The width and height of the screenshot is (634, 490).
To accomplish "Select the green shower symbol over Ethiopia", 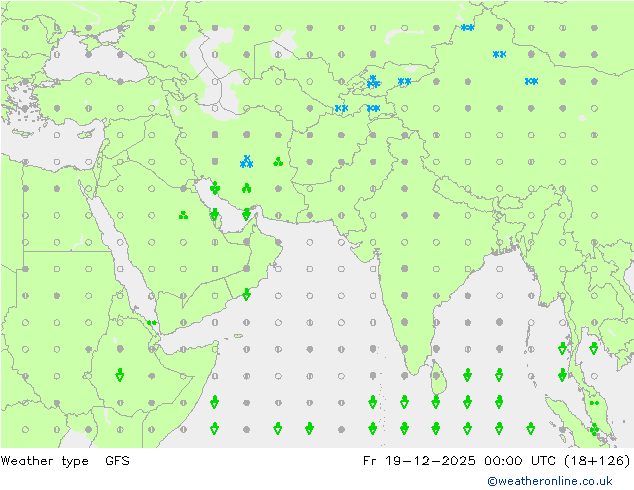I will (120, 375).
